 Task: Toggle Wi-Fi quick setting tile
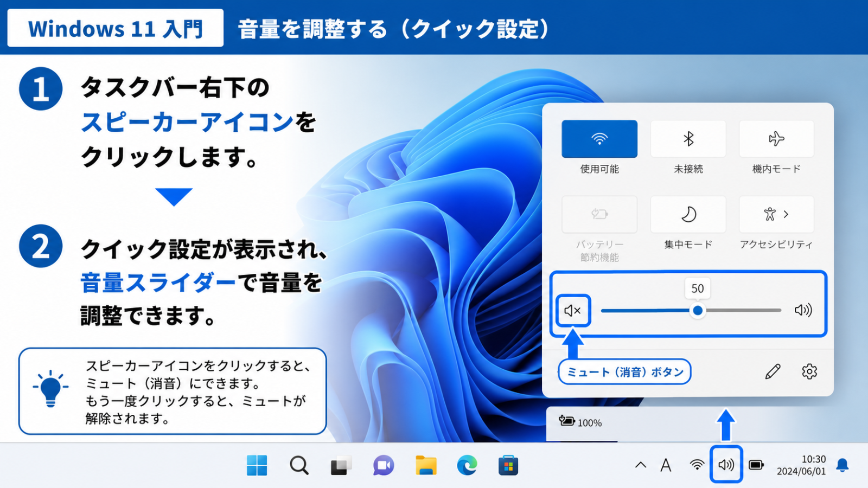coord(599,139)
